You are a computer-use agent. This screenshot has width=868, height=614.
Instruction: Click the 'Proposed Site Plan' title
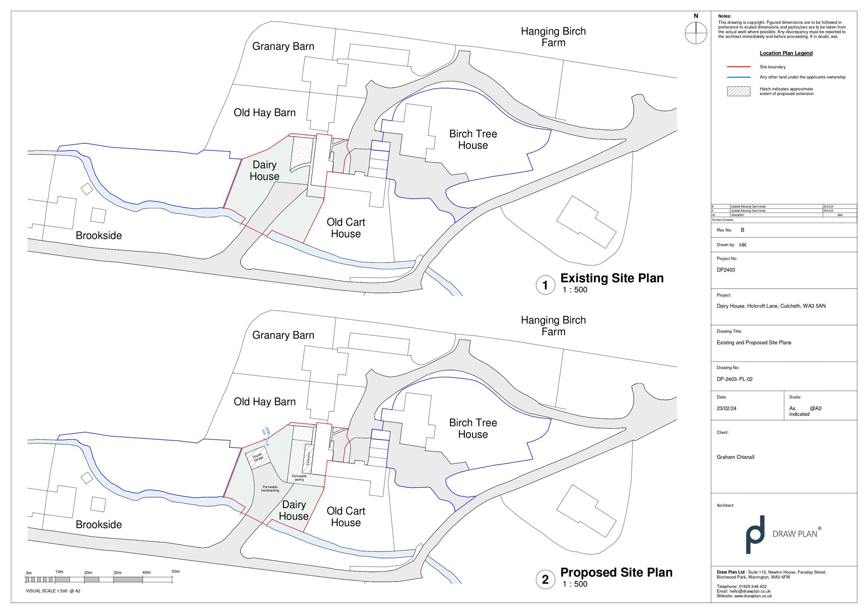(x=616, y=572)
